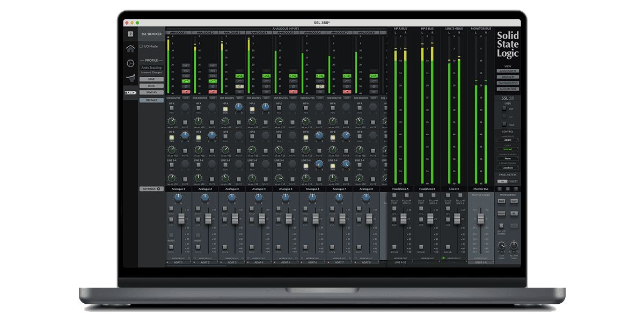Viewport: 644px width, 322px height.
Task: Click the profile SAVE button
Action: click(151, 79)
